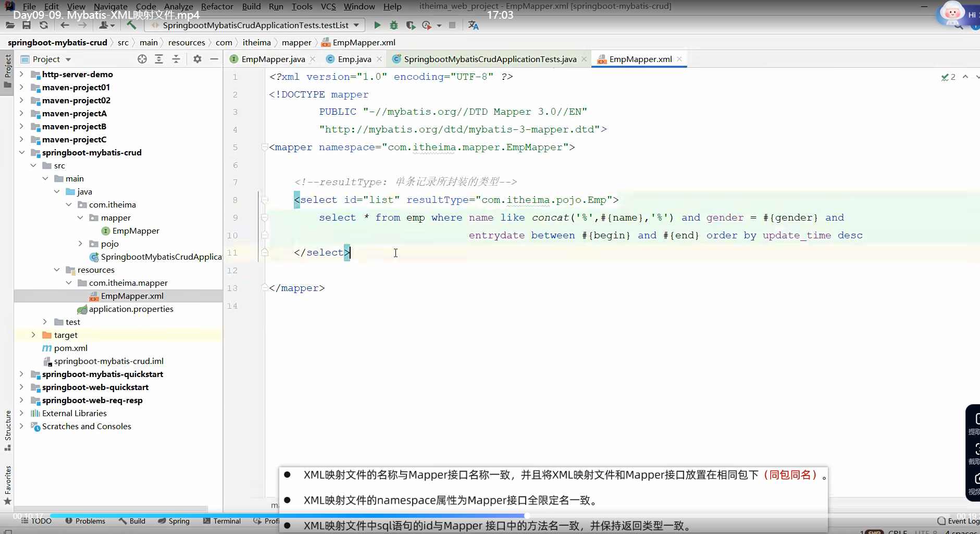Open the Build tool window
The width and height of the screenshot is (980, 534).
[132, 521]
